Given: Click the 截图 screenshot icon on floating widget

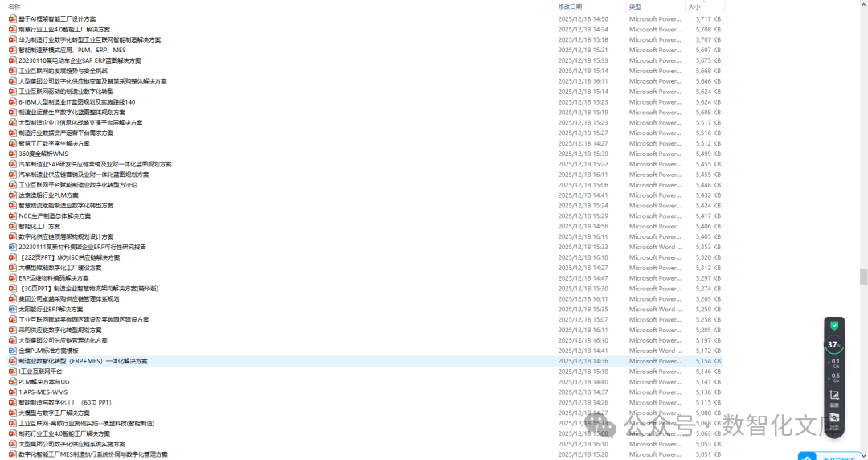Looking at the screenshot, I should [834, 396].
